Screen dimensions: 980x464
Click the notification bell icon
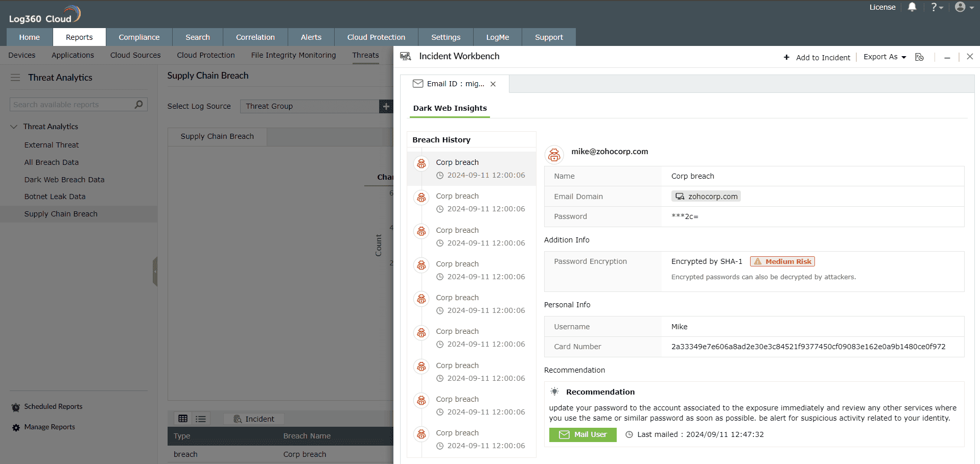tap(912, 7)
